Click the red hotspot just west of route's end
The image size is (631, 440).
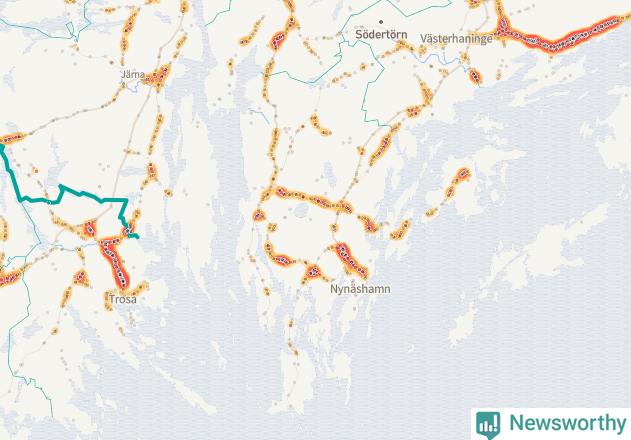(90, 229)
